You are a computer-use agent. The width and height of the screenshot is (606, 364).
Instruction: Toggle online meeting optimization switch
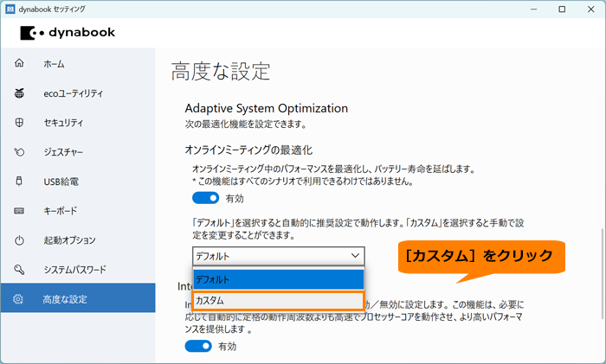pos(206,198)
